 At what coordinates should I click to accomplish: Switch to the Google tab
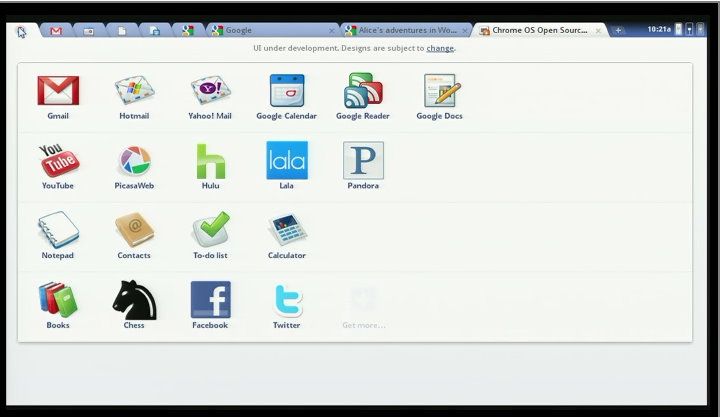click(271, 30)
